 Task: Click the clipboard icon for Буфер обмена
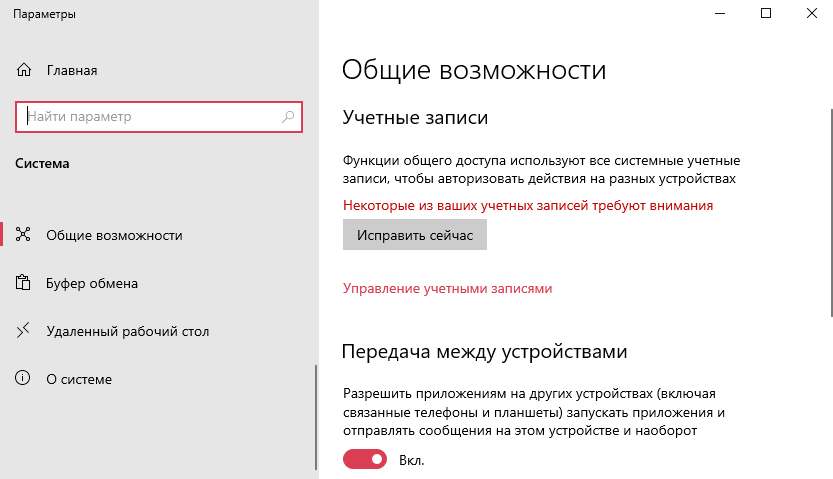[23, 283]
